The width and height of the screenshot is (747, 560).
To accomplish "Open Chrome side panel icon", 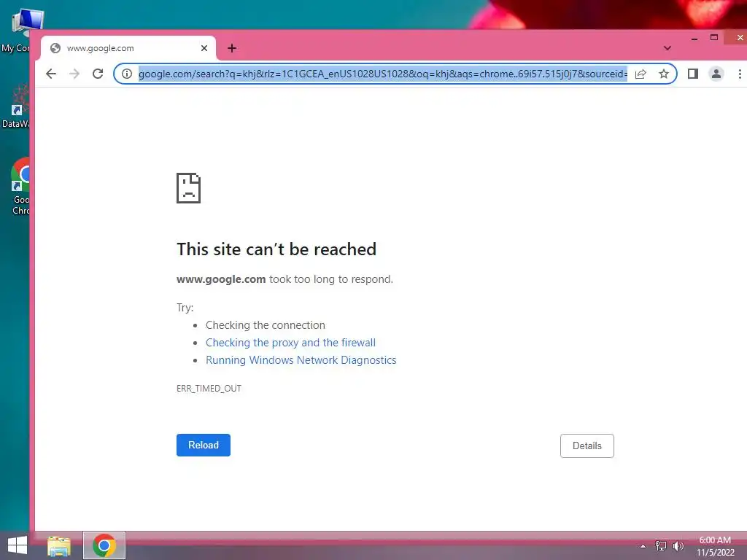I will [x=693, y=74].
